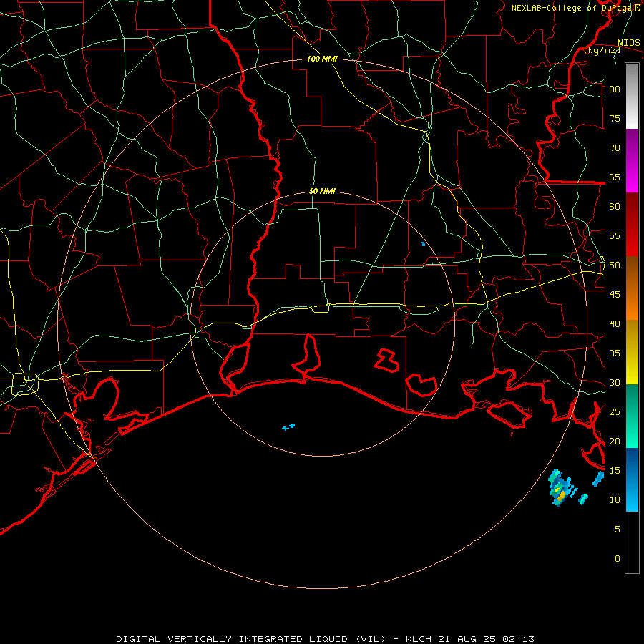Click the green-teal segment of the color bar

pyautogui.click(x=632, y=416)
